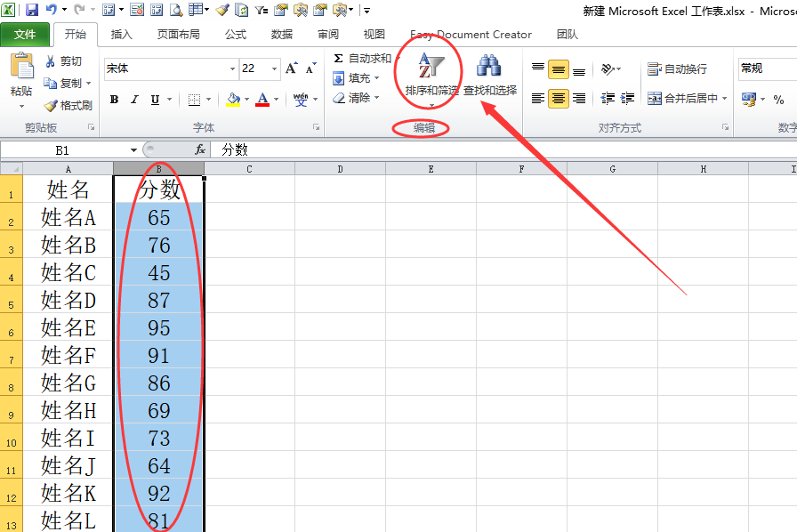Viewport: 797px width, 532px height.
Task: Center text horizontally
Action: [x=558, y=98]
